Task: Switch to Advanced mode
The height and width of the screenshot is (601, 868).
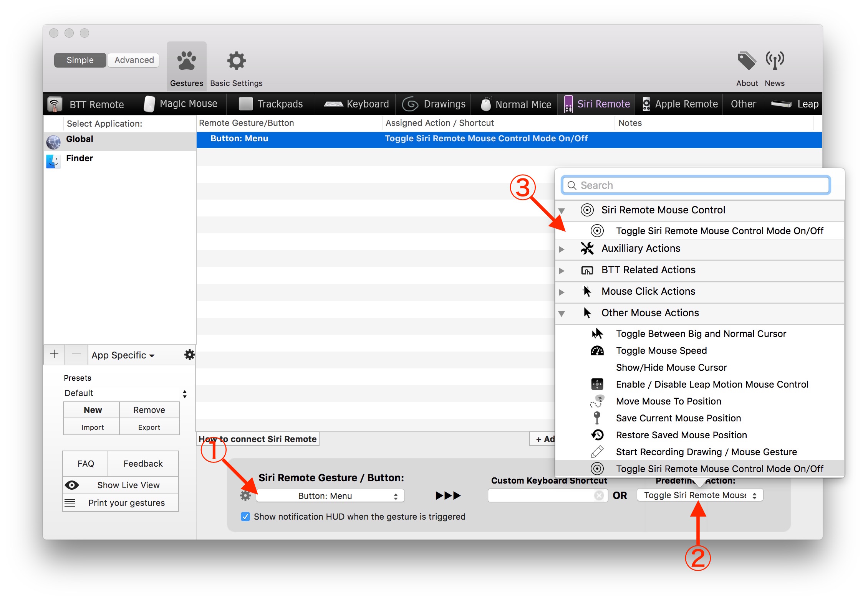Action: tap(134, 60)
